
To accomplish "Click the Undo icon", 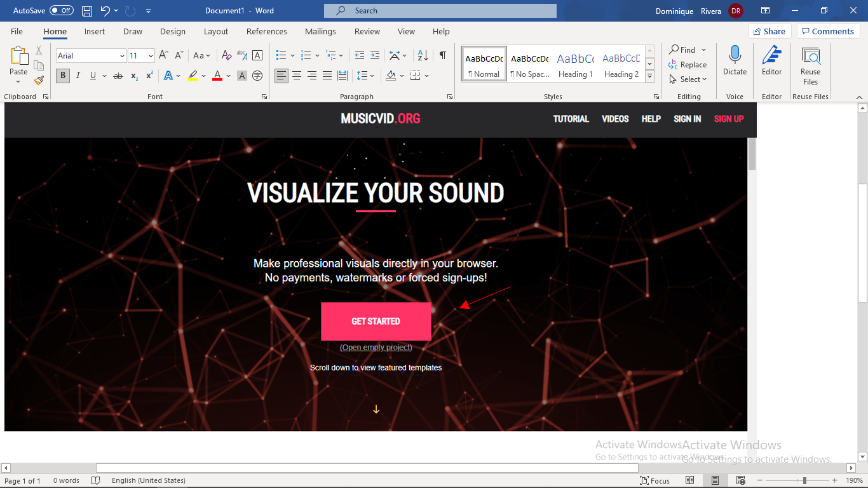I will coord(105,11).
